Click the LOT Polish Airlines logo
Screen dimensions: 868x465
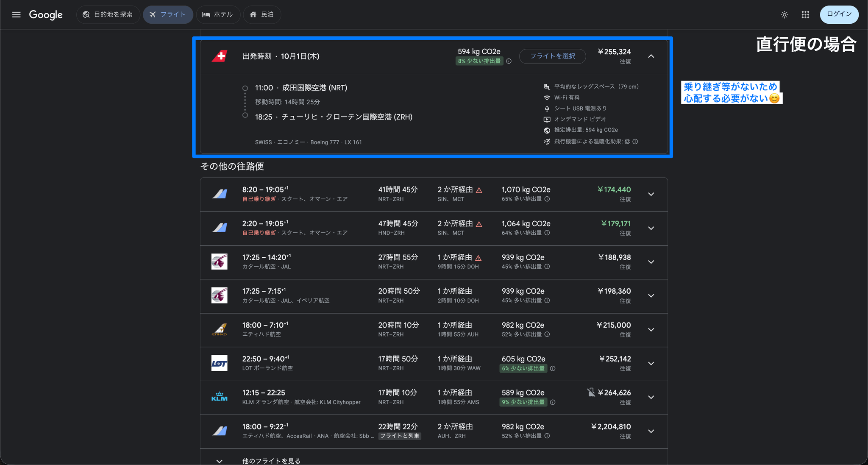tap(220, 363)
